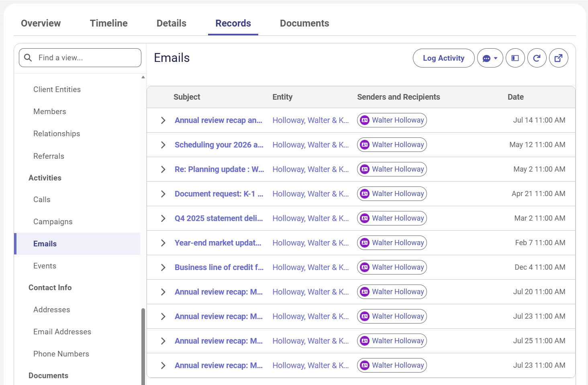Open entity link in the May 12 row
The image size is (588, 385).
coord(310,145)
